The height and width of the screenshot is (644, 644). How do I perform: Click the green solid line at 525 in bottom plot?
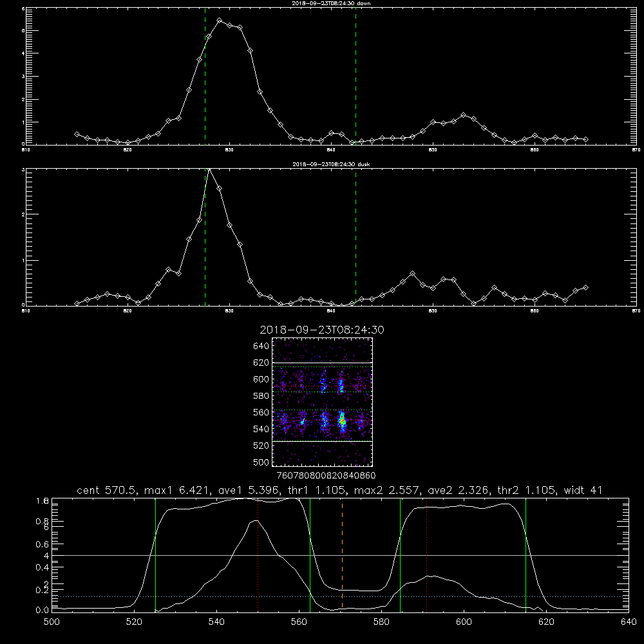coord(155,555)
